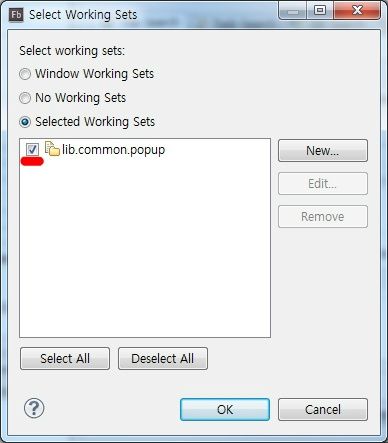Click the Remove button

[323, 217]
